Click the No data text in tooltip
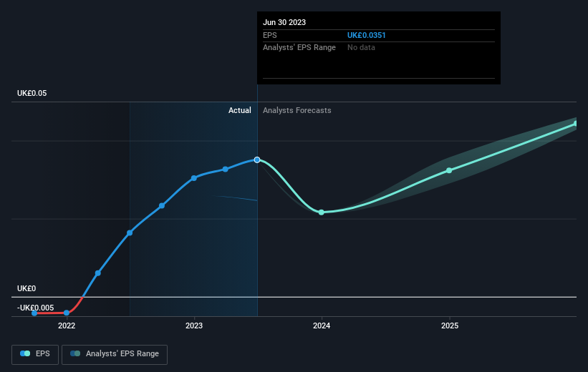588x372 pixels. pyautogui.click(x=361, y=48)
